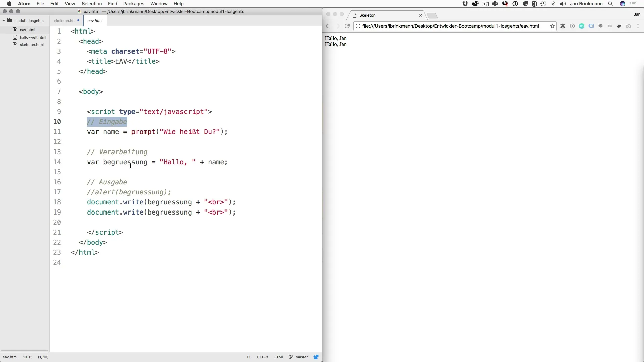Reload the eav.html page
The width and height of the screenshot is (644, 362).
[x=347, y=26]
